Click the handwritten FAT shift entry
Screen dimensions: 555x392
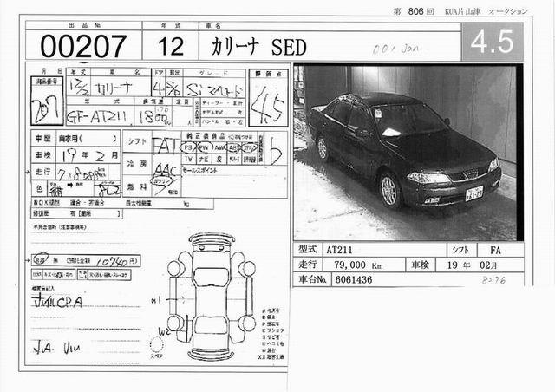point(166,145)
